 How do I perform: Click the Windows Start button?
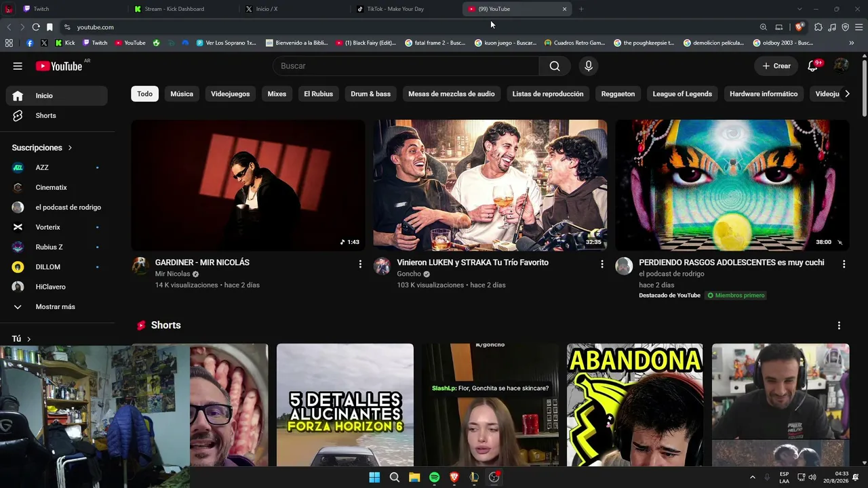click(374, 477)
